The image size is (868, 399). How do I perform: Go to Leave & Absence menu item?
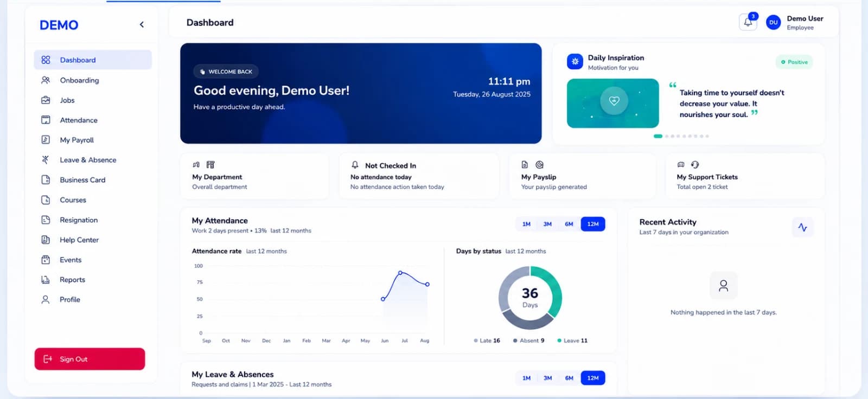tap(93, 160)
